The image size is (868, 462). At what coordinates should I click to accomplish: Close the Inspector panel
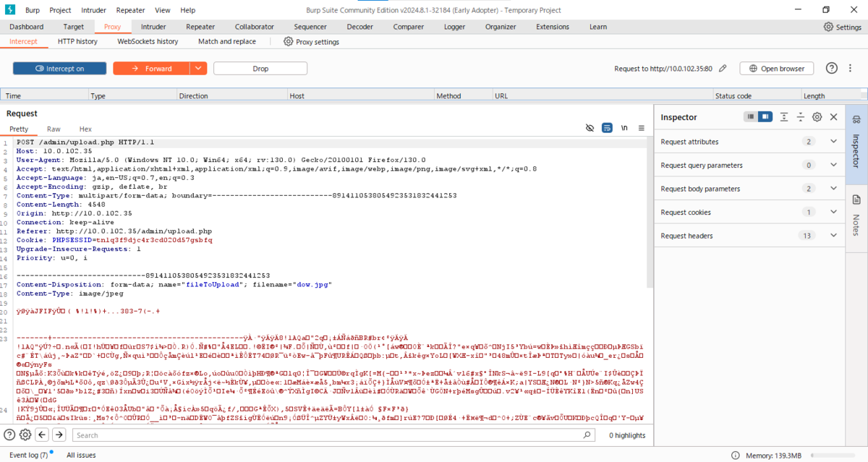coord(833,117)
